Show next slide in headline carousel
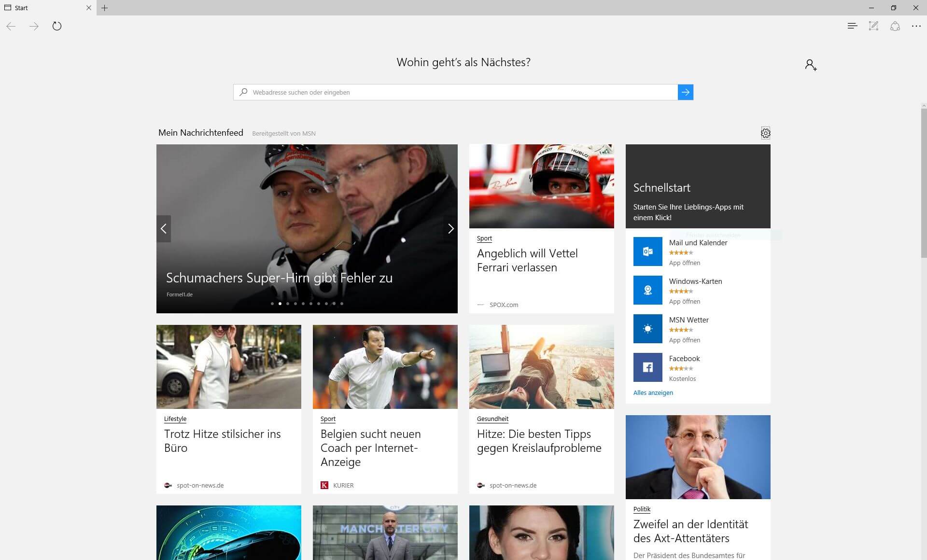 click(x=450, y=229)
